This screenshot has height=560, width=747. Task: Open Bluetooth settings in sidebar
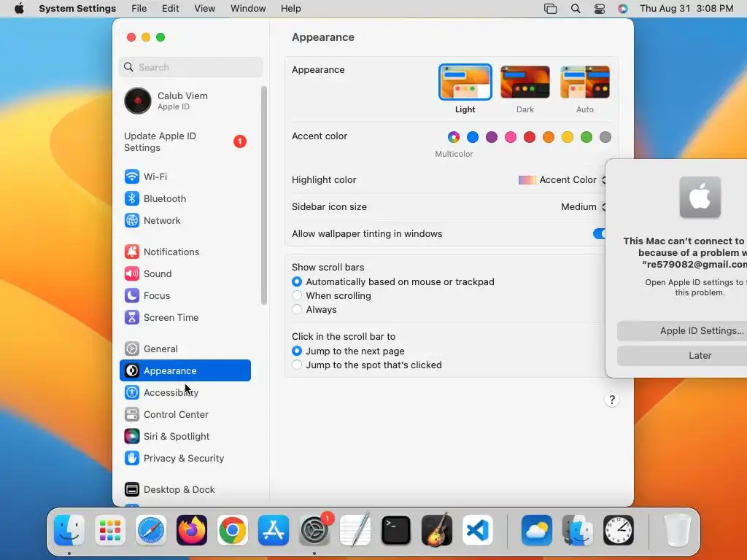tap(185, 198)
